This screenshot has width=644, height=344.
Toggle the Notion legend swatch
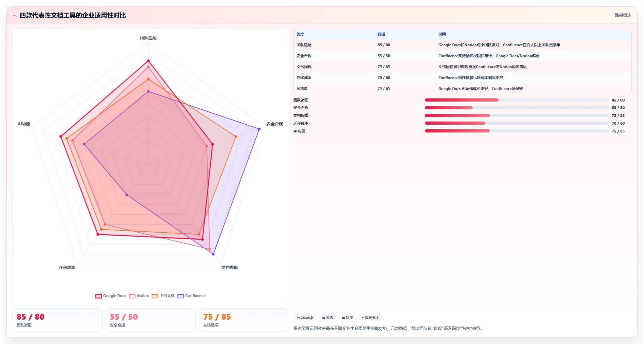[x=132, y=296]
